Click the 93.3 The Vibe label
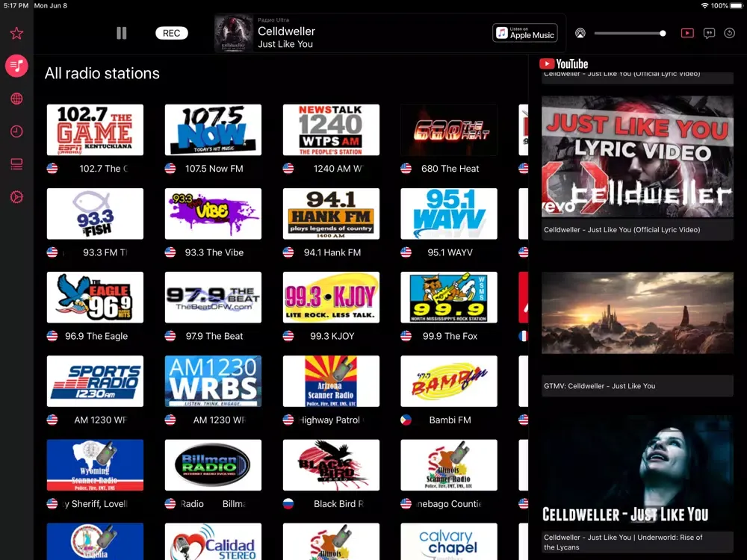747x560 pixels. [x=214, y=252]
